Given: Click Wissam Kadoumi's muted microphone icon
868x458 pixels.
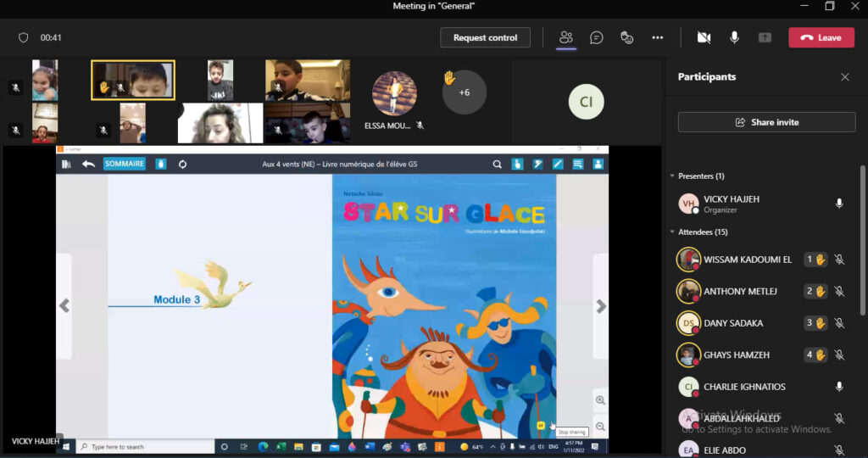Looking at the screenshot, I should tap(839, 260).
